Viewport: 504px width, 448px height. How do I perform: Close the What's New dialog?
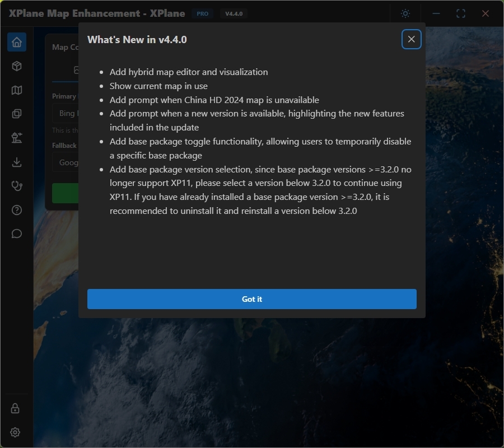pos(411,39)
